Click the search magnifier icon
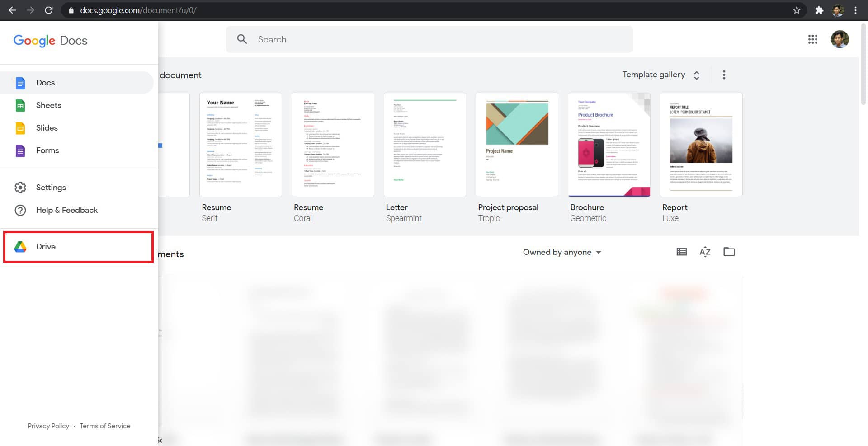Image resolution: width=868 pixels, height=446 pixels. pyautogui.click(x=242, y=39)
